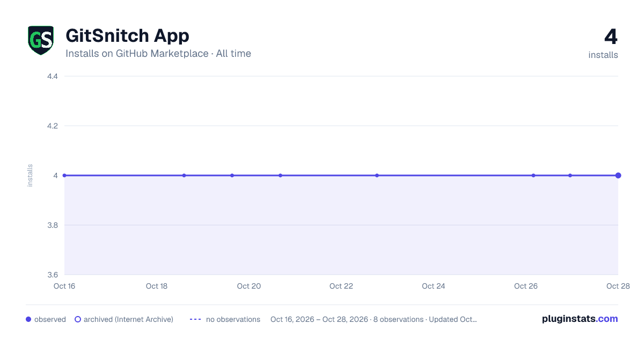
Task: Select the Oct 16 data point
Action: [x=64, y=175]
